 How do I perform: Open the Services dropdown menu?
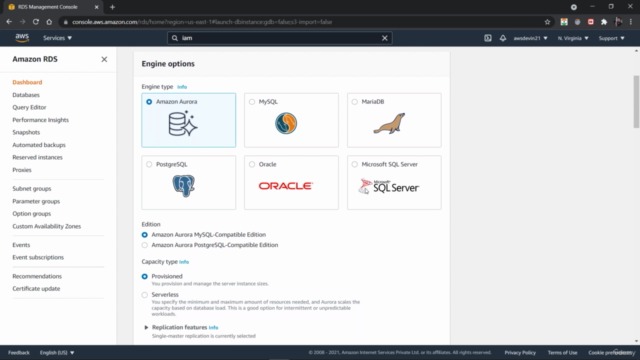coord(58,38)
